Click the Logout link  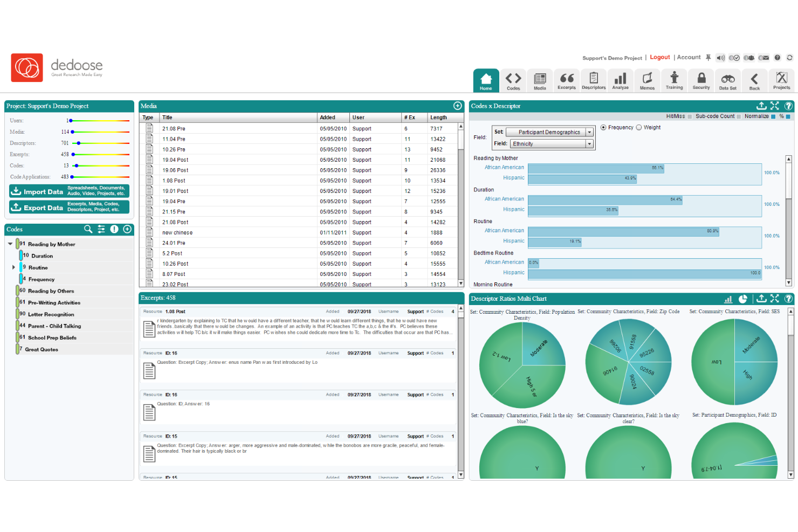click(x=660, y=57)
